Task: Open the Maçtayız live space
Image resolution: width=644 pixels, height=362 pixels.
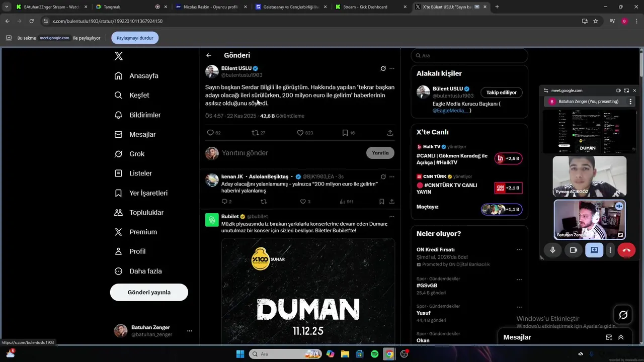Action: pos(469,209)
